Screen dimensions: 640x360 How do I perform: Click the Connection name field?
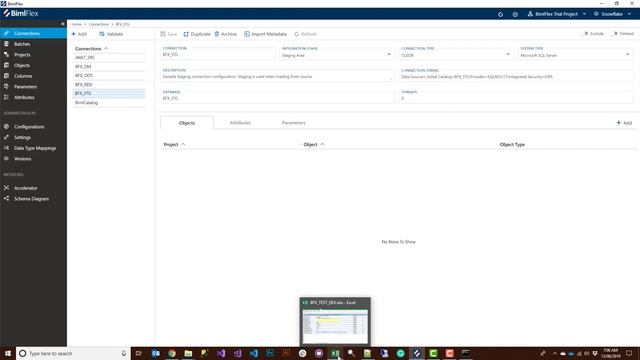click(x=218, y=53)
